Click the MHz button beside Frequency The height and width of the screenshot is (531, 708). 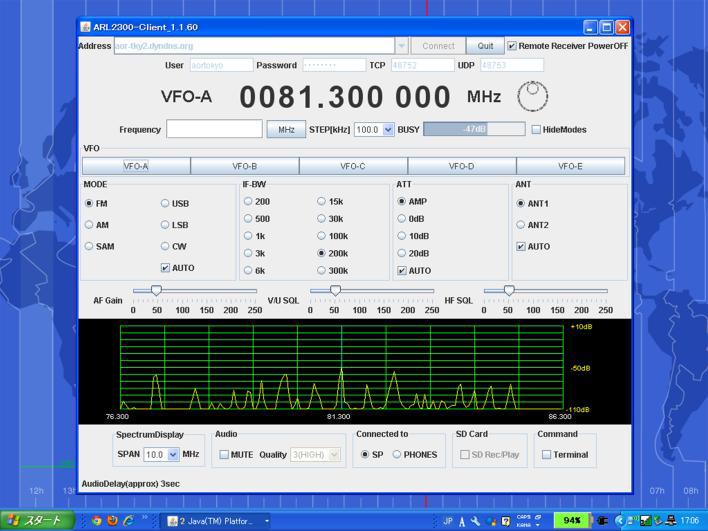coord(285,130)
